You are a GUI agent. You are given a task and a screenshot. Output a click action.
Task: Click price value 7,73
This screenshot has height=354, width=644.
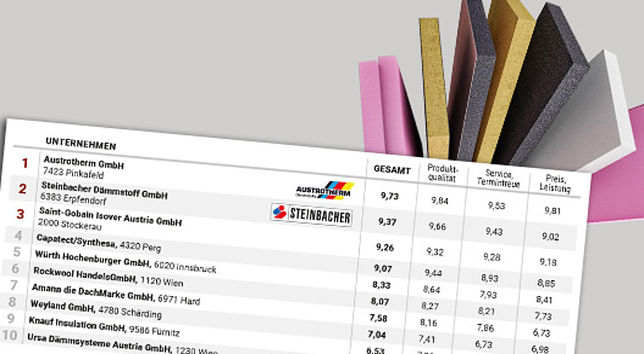[x=542, y=316]
